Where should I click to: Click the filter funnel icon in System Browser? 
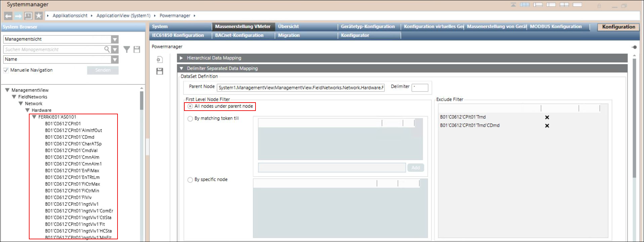click(x=127, y=50)
